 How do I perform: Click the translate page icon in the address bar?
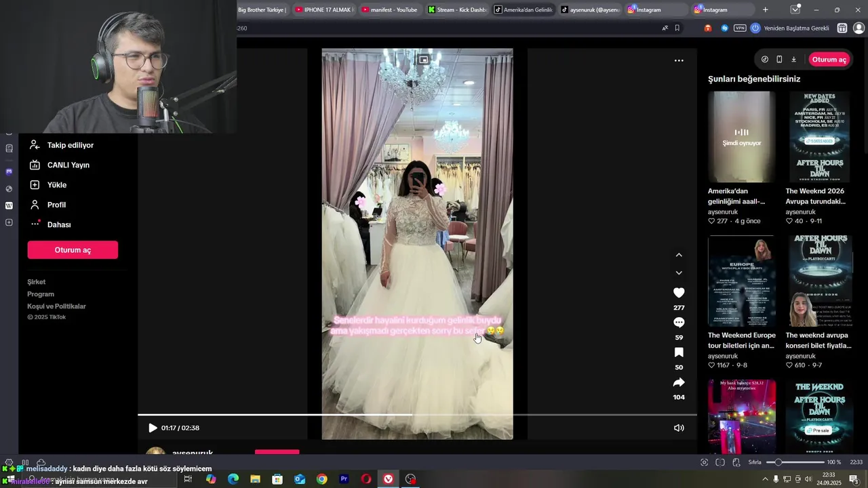[665, 28]
